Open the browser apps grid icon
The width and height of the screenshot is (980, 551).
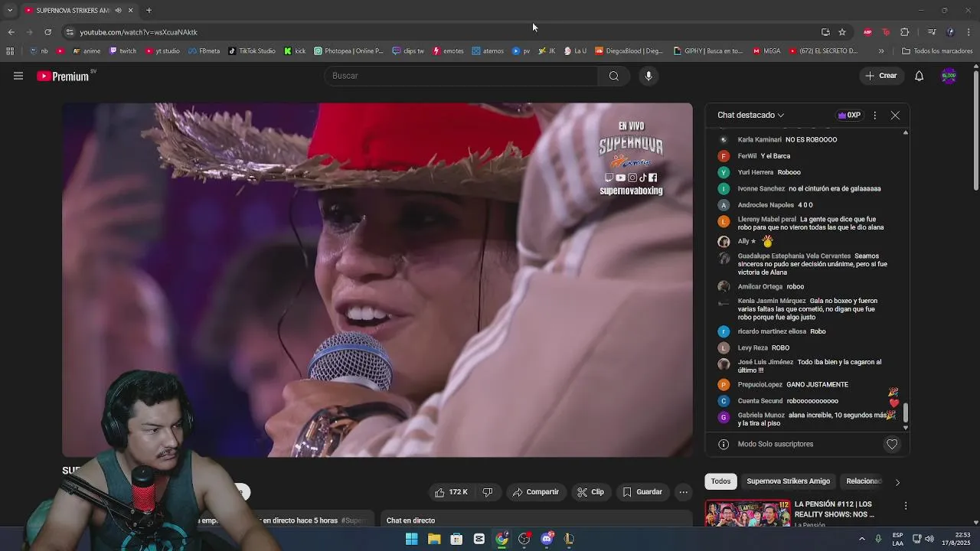10,51
